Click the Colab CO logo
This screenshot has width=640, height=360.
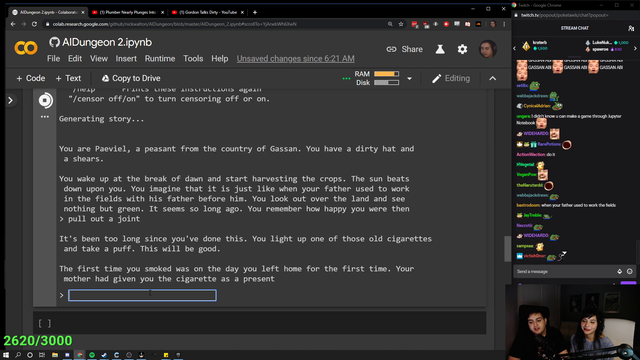click(26, 48)
